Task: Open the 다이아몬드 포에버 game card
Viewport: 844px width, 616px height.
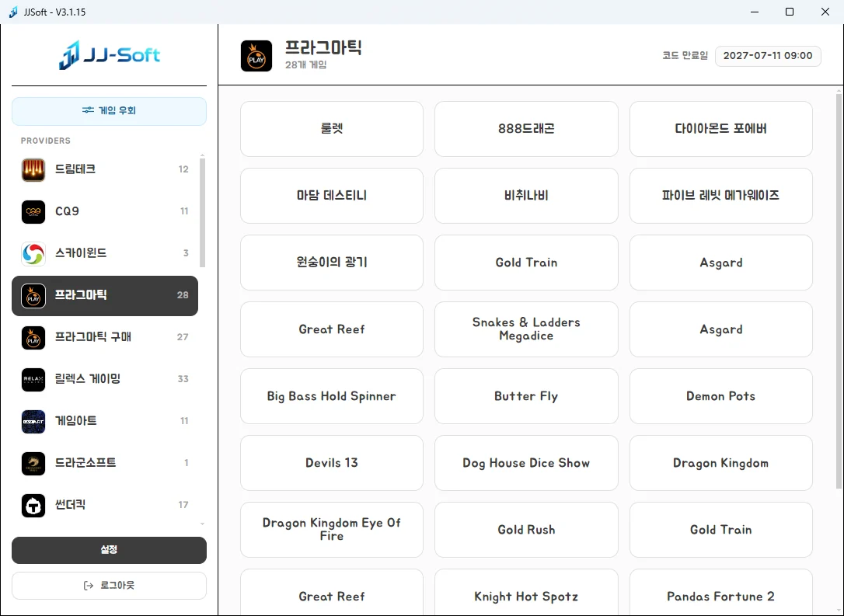Action: tap(720, 129)
